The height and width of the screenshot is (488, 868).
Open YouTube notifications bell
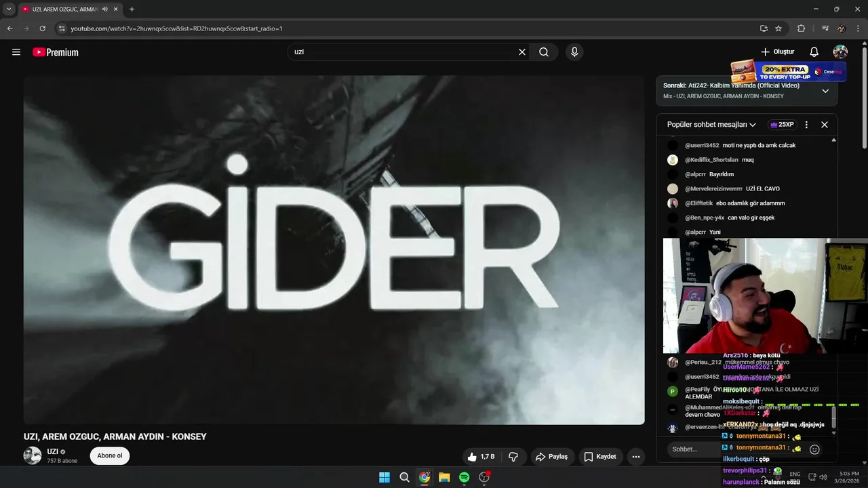[814, 52]
